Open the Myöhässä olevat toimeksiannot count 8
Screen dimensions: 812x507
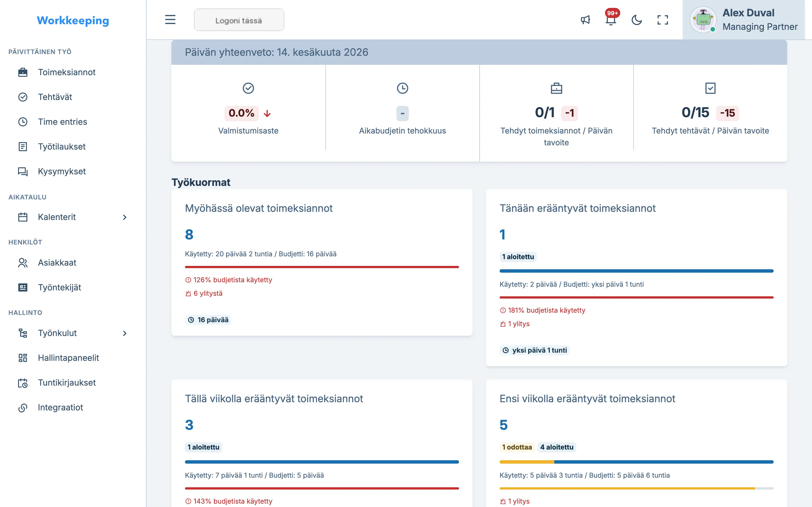point(189,234)
